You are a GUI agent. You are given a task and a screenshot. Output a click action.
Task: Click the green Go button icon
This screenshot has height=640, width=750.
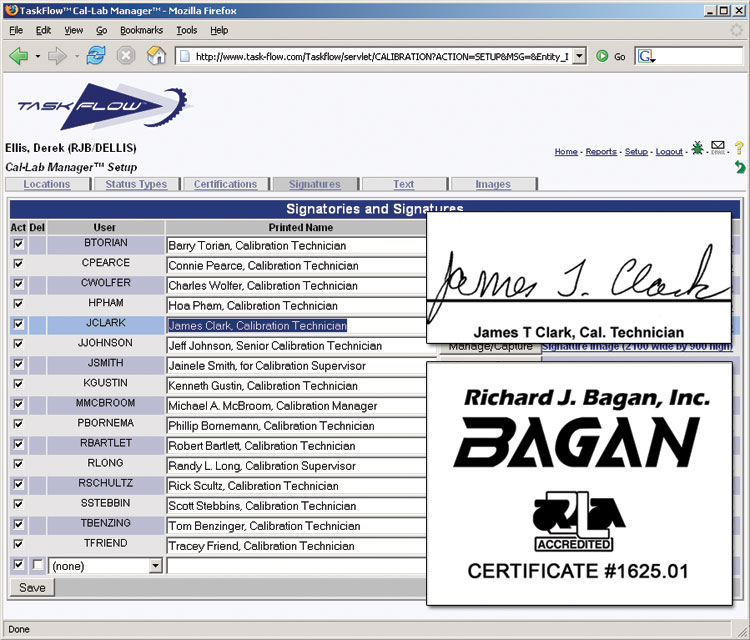click(602, 56)
